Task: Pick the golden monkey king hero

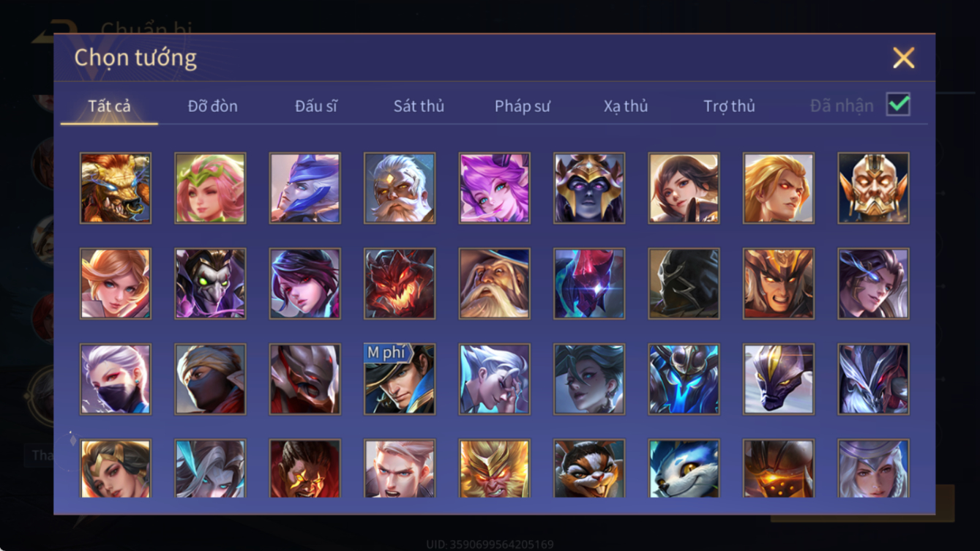Action: click(x=494, y=469)
